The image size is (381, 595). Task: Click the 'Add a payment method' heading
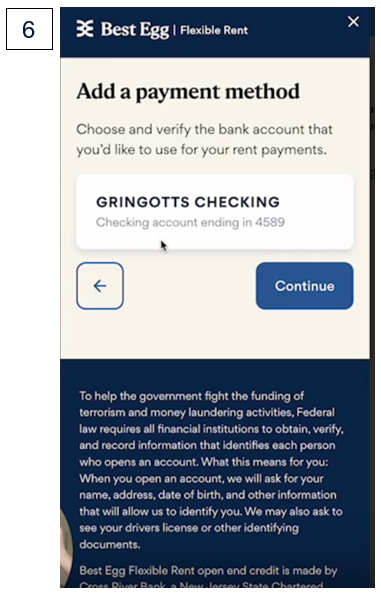pos(188,92)
